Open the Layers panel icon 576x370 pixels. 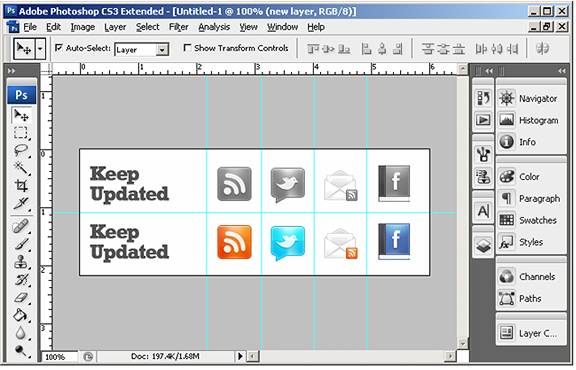pos(483,245)
